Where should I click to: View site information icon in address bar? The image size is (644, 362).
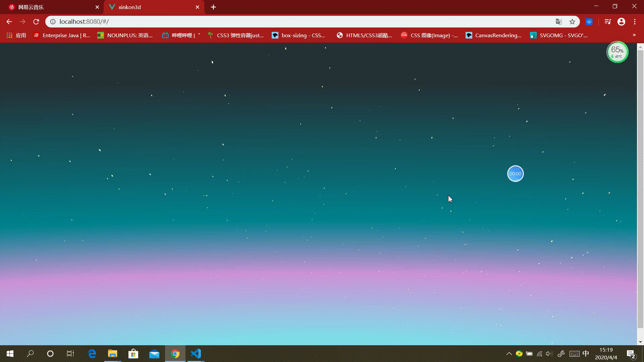click(53, 22)
